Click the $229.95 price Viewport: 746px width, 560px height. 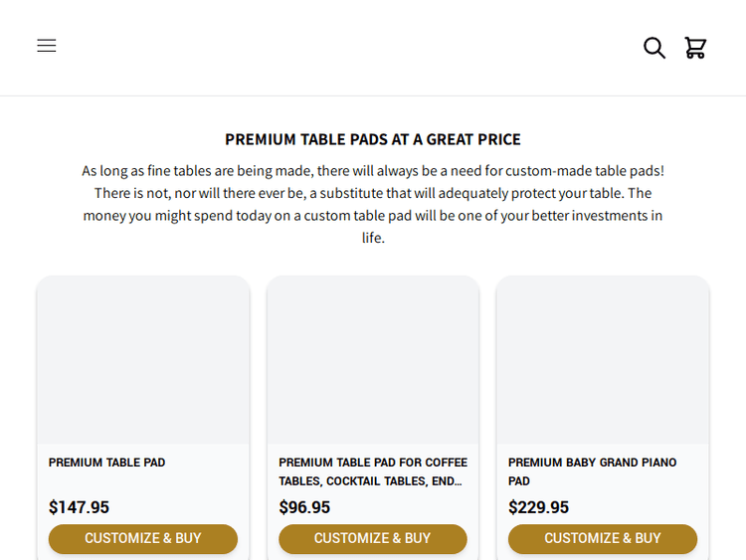[538, 507]
